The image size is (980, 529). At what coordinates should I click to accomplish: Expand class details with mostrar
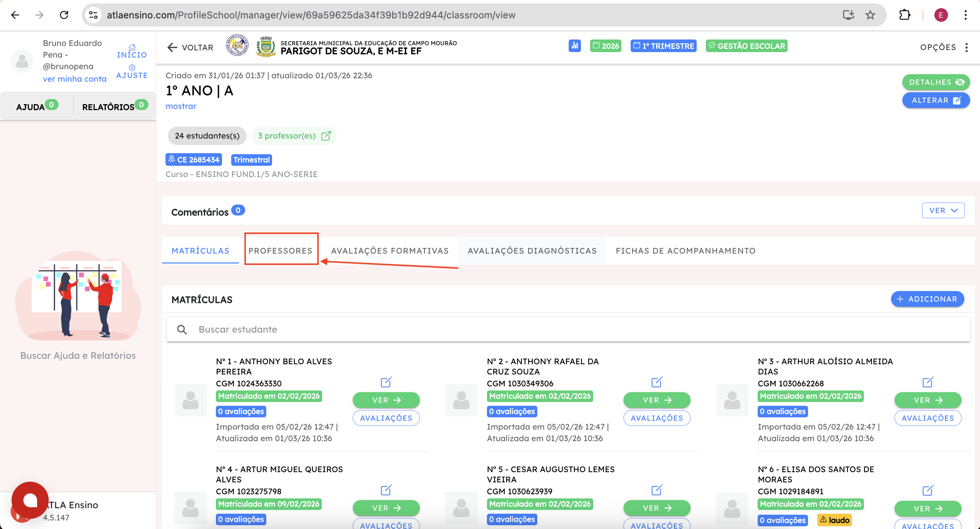(181, 106)
